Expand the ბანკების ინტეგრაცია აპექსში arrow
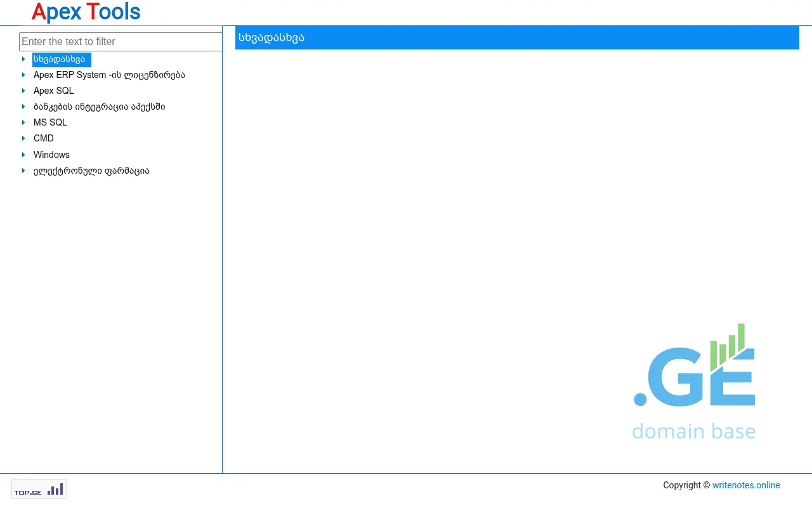The width and height of the screenshot is (812, 508). [23, 107]
